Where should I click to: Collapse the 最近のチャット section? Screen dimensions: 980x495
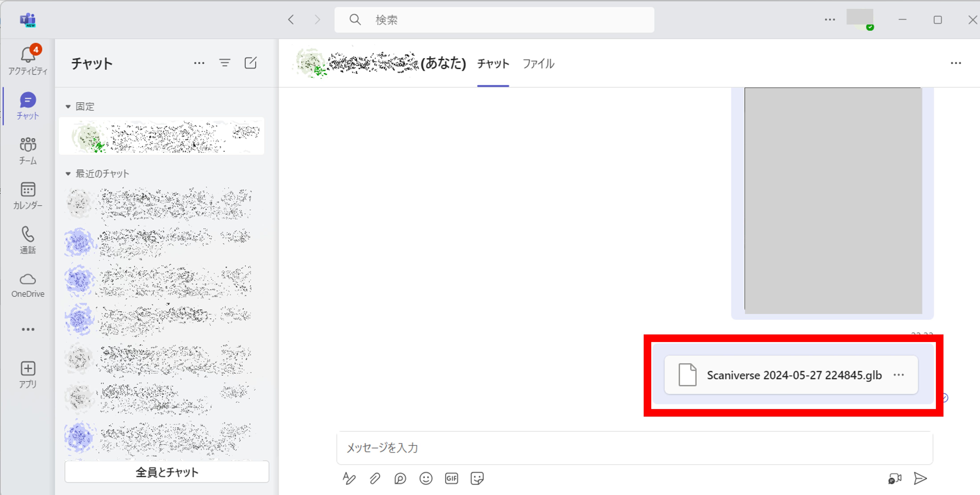[68, 174]
